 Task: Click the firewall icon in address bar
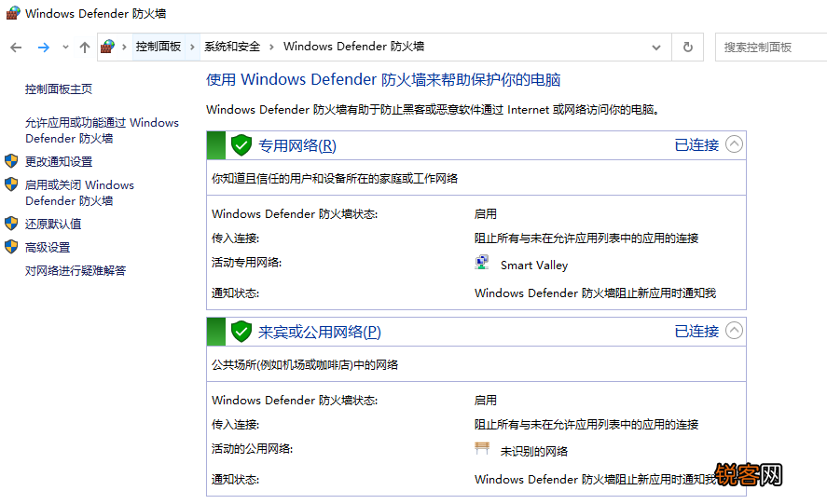(x=107, y=47)
